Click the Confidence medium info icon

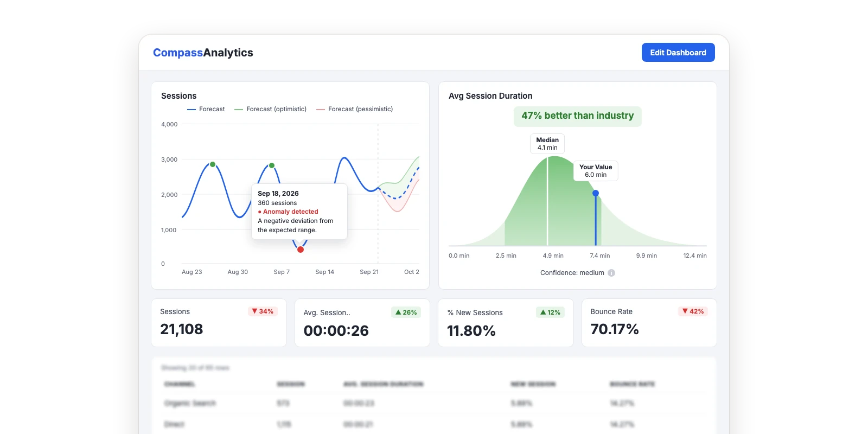click(611, 273)
